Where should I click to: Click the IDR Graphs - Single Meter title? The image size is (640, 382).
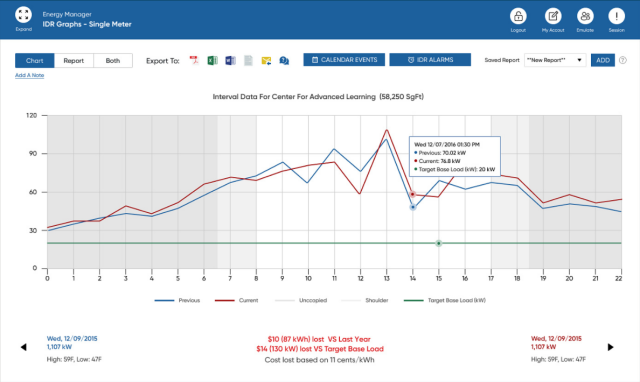pos(87,24)
